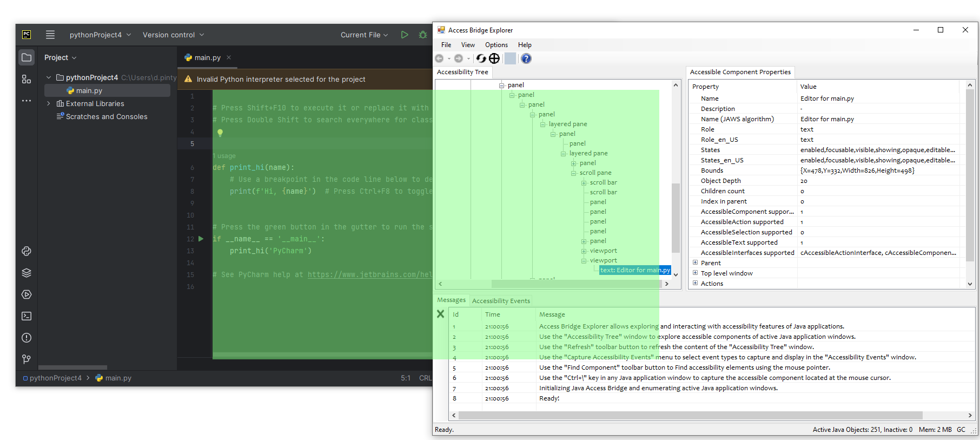Collapse pythonProject4 root folder in Project tree
Screen dimensions: 980x440
click(49, 77)
